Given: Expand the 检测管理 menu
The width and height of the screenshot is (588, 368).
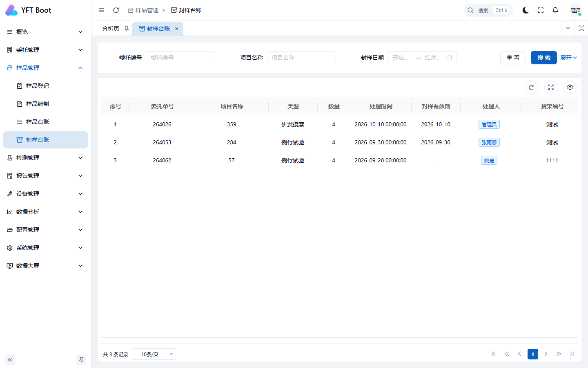Looking at the screenshot, I should (45, 158).
